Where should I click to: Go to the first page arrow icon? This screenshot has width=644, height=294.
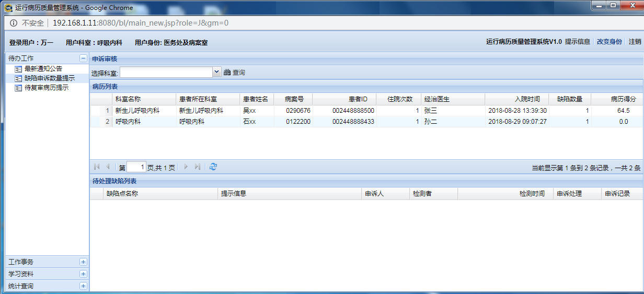[x=97, y=167]
